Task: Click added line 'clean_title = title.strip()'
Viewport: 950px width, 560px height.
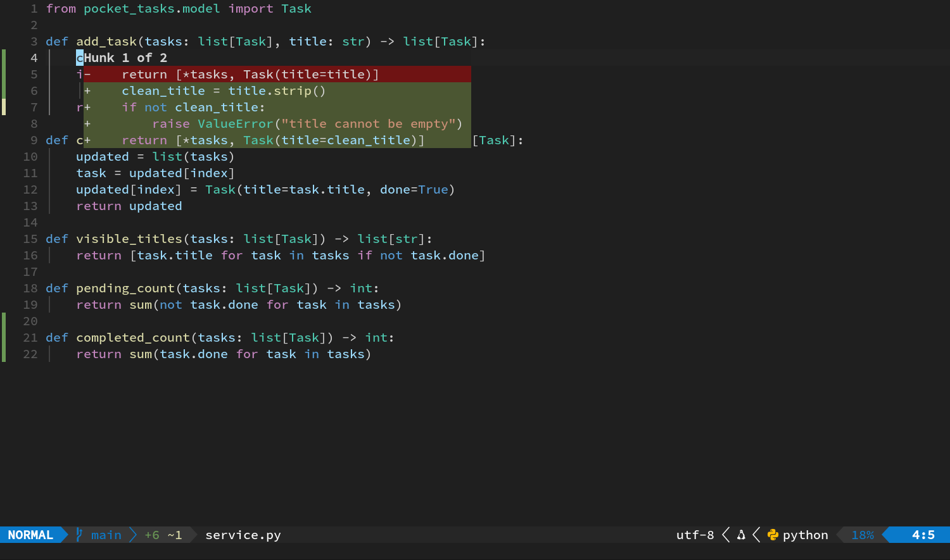Action: click(x=277, y=90)
